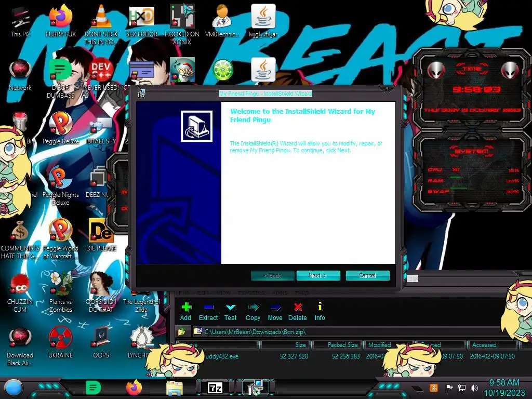This screenshot has width=532, height=399.
Task: Sort by the Packed Size column in 7-Zip
Action: click(x=337, y=345)
